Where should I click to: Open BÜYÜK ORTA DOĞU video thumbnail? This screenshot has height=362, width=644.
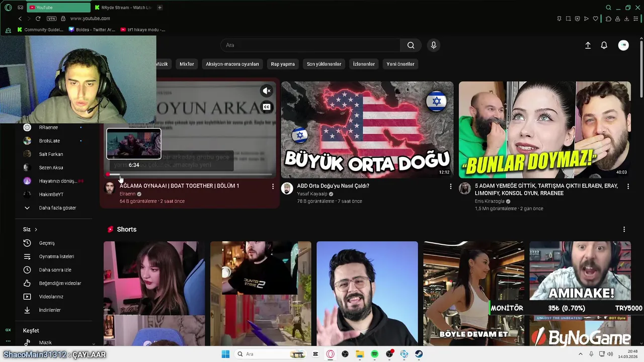(x=367, y=130)
